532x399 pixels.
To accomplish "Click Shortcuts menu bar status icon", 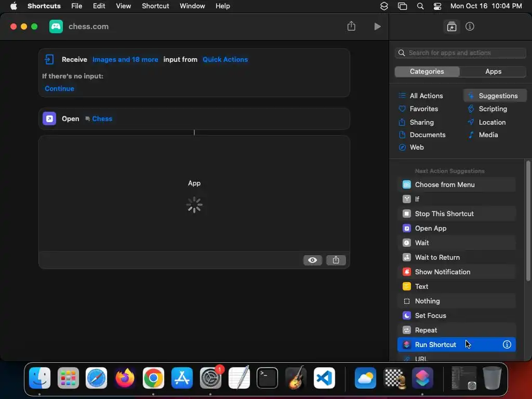I will pyautogui.click(x=384, y=6).
